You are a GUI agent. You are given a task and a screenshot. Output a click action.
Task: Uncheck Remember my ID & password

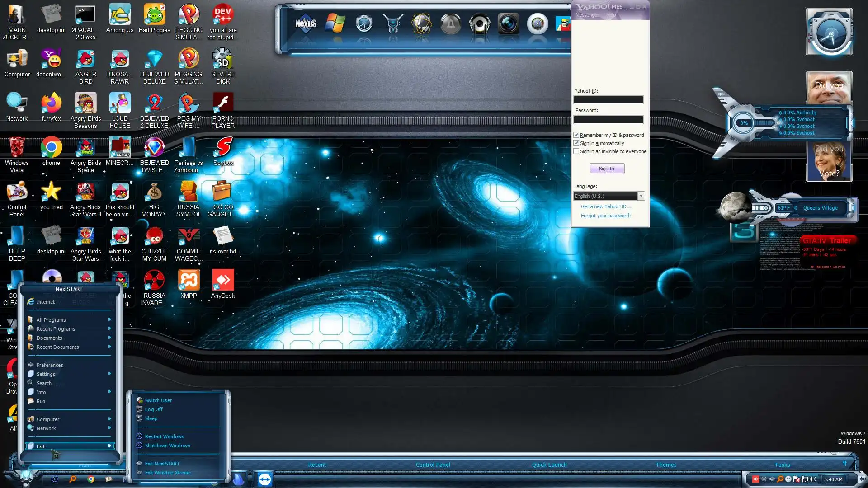point(576,135)
